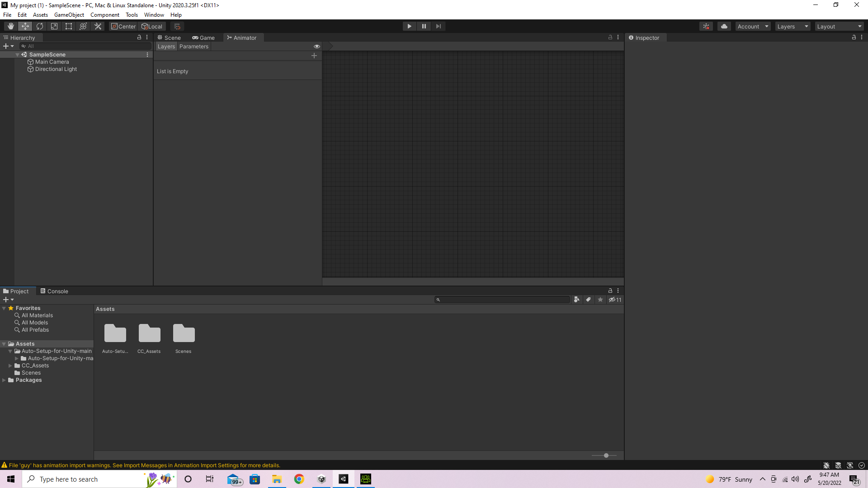Select the Rect tool
Image resolution: width=868 pixels, height=488 pixels.
69,26
